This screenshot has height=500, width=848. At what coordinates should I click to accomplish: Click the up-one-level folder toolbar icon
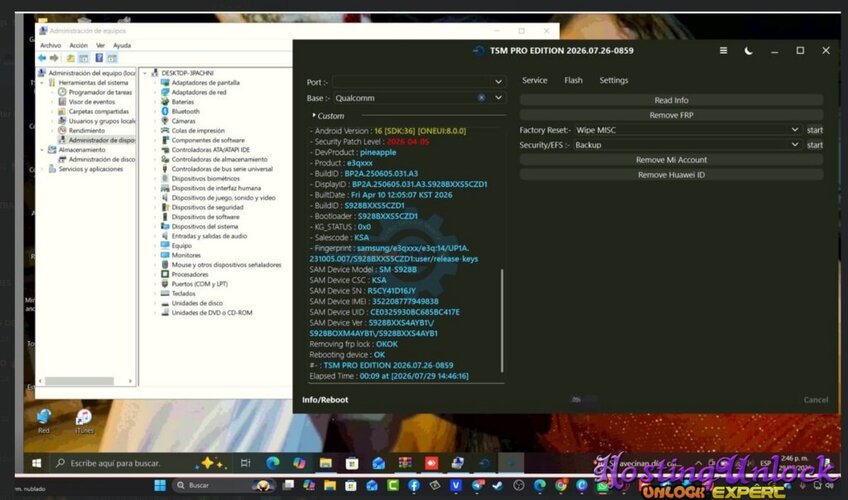click(x=71, y=58)
